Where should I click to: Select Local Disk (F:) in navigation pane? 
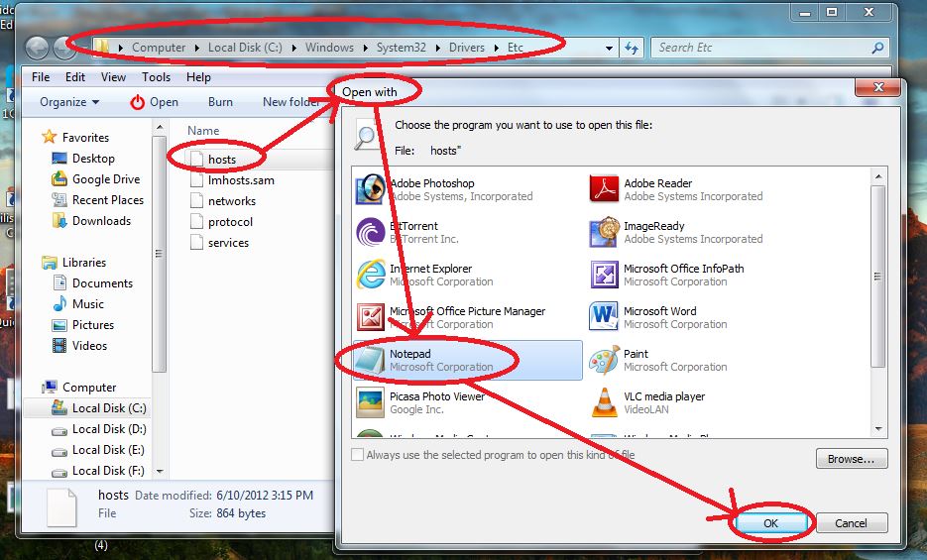(x=99, y=470)
